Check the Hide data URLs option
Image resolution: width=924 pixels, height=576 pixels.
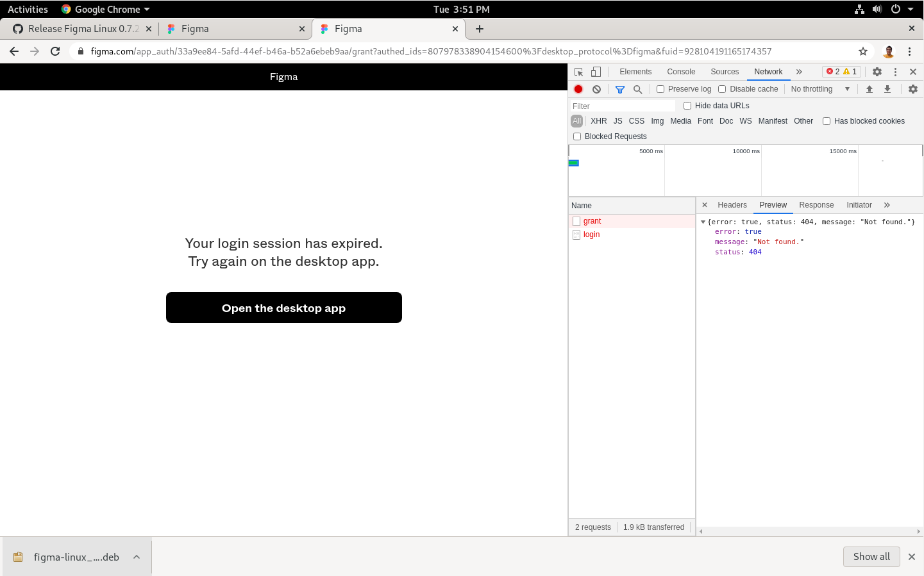point(687,105)
